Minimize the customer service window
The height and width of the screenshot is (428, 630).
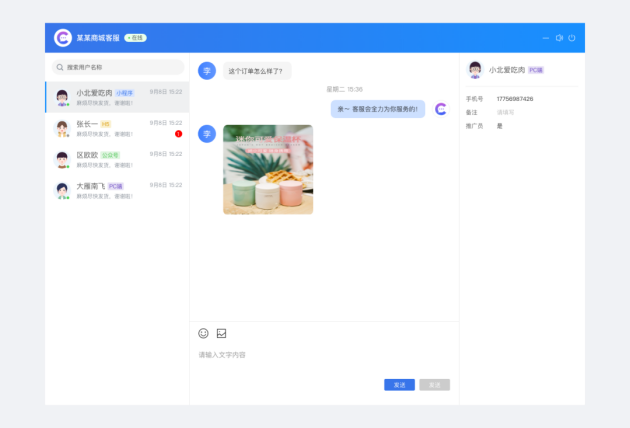coord(545,38)
